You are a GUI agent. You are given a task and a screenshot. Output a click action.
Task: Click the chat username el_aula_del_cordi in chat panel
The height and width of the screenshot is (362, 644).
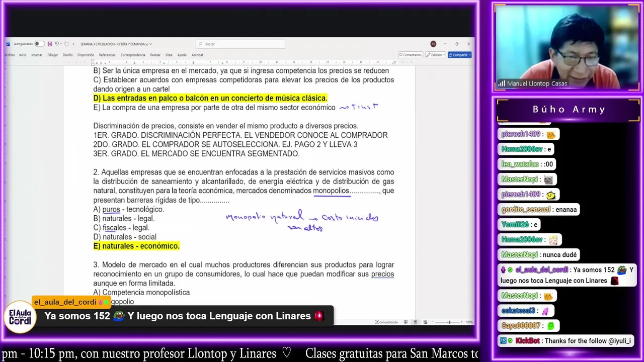click(x=541, y=270)
